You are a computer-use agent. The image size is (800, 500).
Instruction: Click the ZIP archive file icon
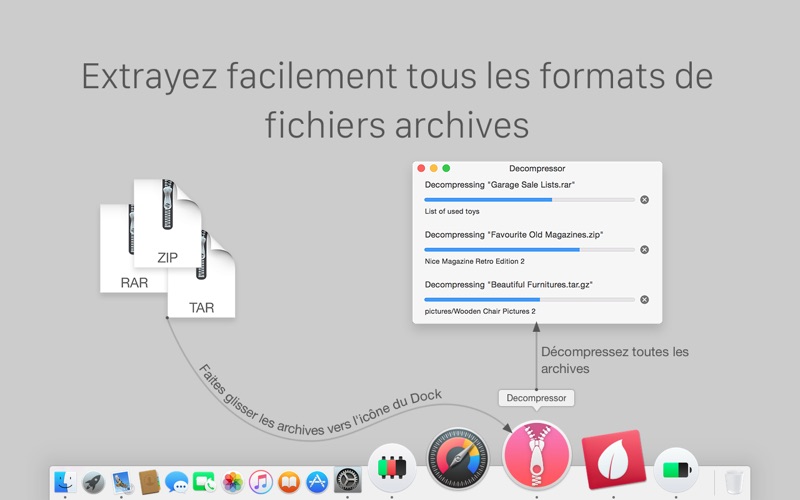pos(167,223)
